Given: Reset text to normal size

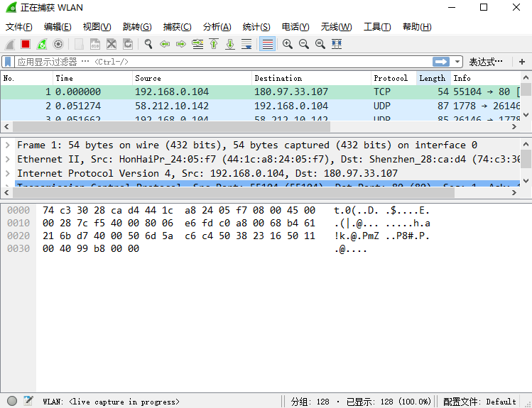Looking at the screenshot, I should [x=320, y=44].
